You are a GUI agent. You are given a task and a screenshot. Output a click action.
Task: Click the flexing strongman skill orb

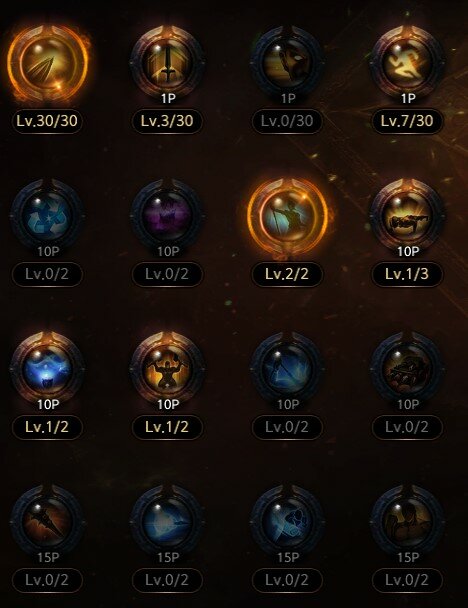(x=168, y=369)
